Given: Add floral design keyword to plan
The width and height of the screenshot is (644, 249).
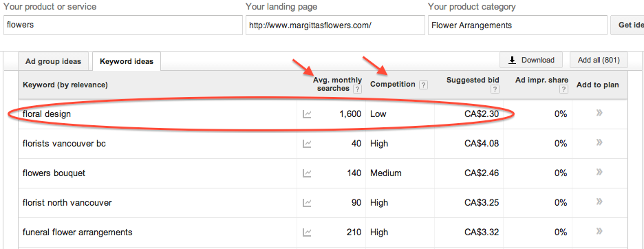Looking at the screenshot, I should [x=599, y=113].
